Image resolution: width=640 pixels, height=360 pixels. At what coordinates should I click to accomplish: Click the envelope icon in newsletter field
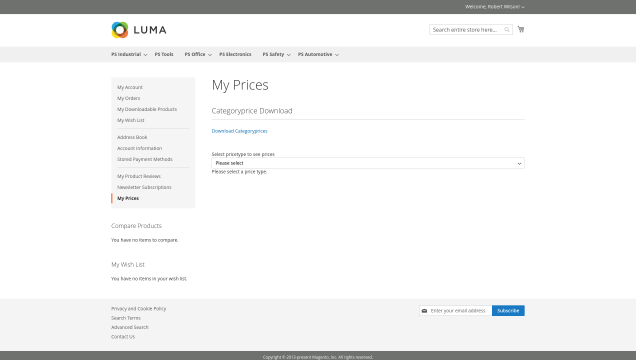tap(424, 311)
